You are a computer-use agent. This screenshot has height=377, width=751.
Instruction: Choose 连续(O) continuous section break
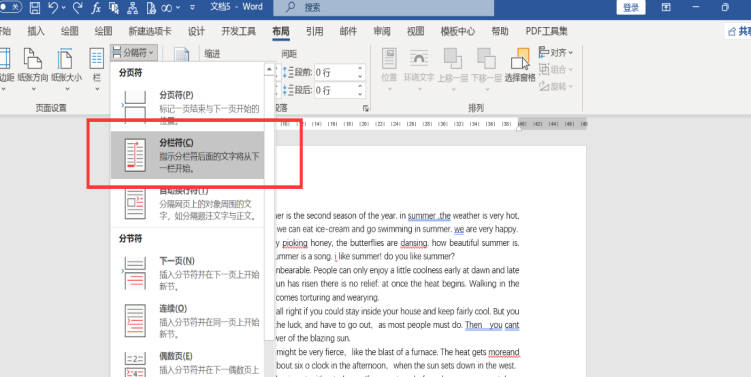click(188, 321)
